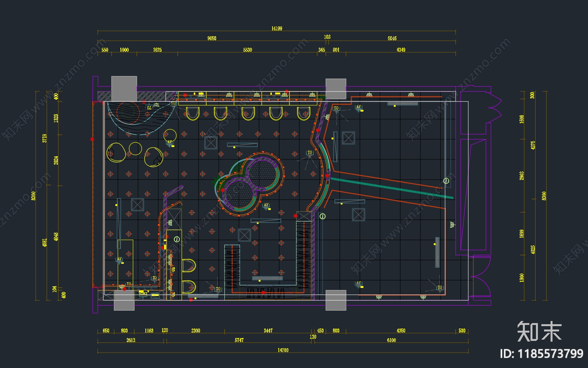Click the 2024 vertical dimension
The width and height of the screenshot is (588, 368).
tap(56, 160)
